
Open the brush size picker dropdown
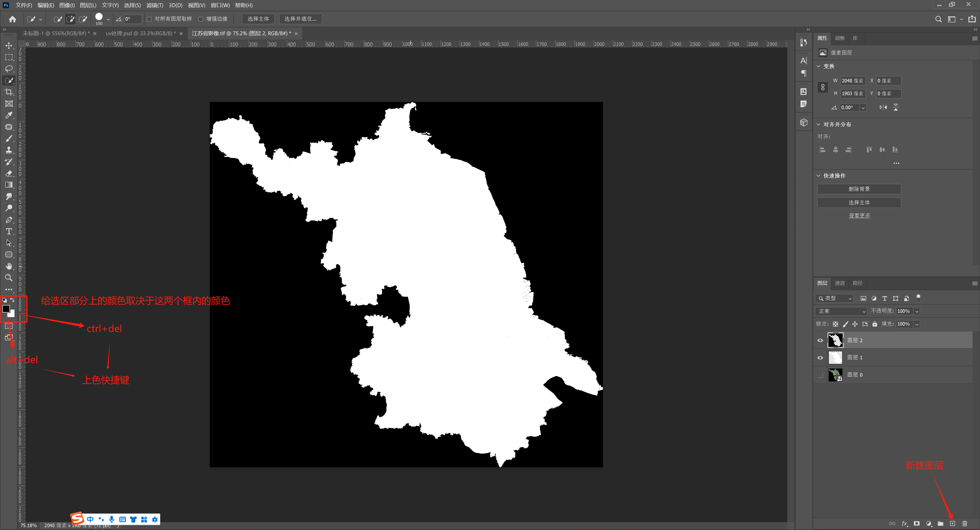pos(108,19)
